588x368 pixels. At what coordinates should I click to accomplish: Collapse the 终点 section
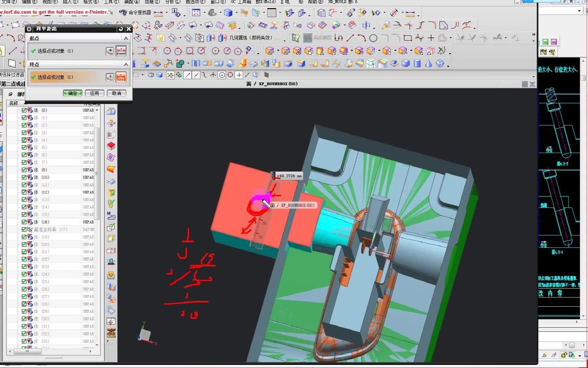click(x=126, y=64)
